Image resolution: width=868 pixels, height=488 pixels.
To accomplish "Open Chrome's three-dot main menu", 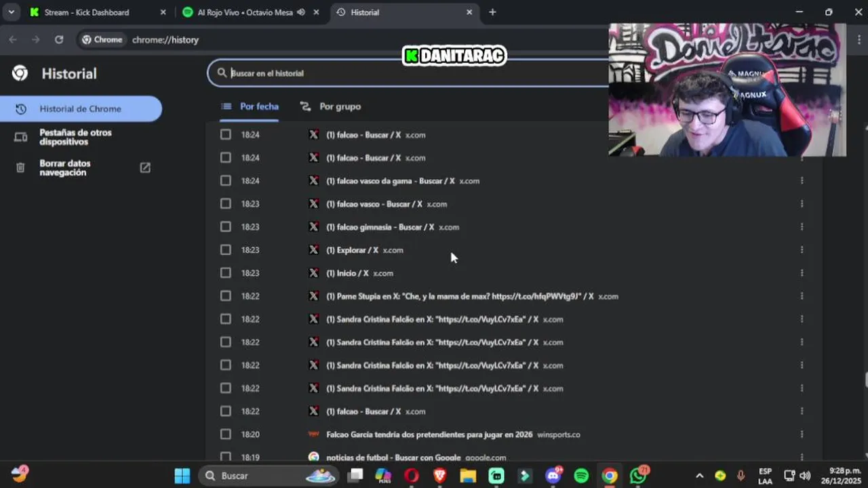I will pos(859,40).
